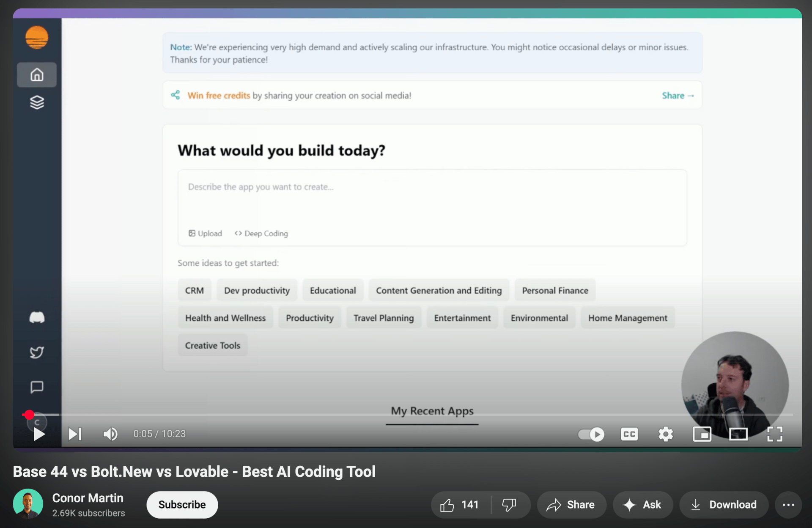
Task: Skip to next video
Action: click(x=75, y=434)
